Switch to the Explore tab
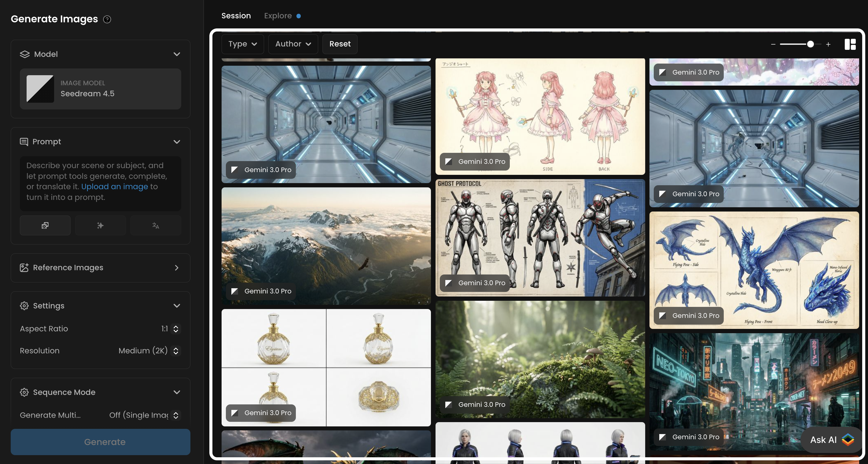The image size is (868, 464). pos(278,16)
